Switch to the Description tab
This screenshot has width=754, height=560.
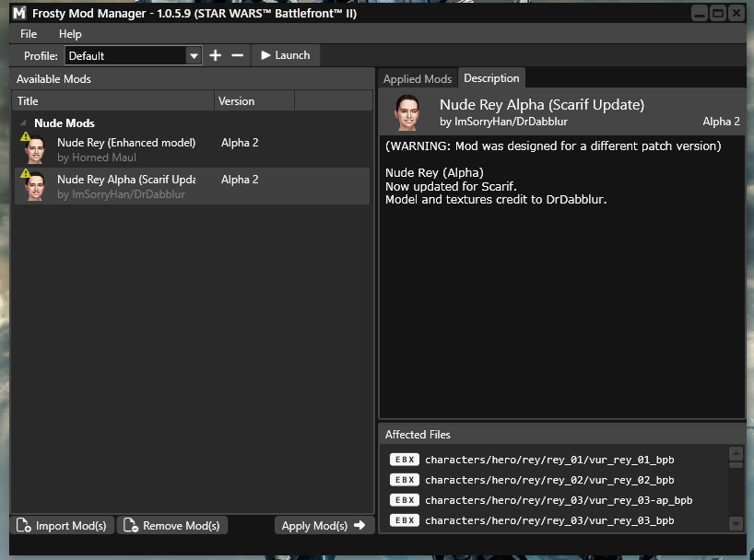coord(491,78)
